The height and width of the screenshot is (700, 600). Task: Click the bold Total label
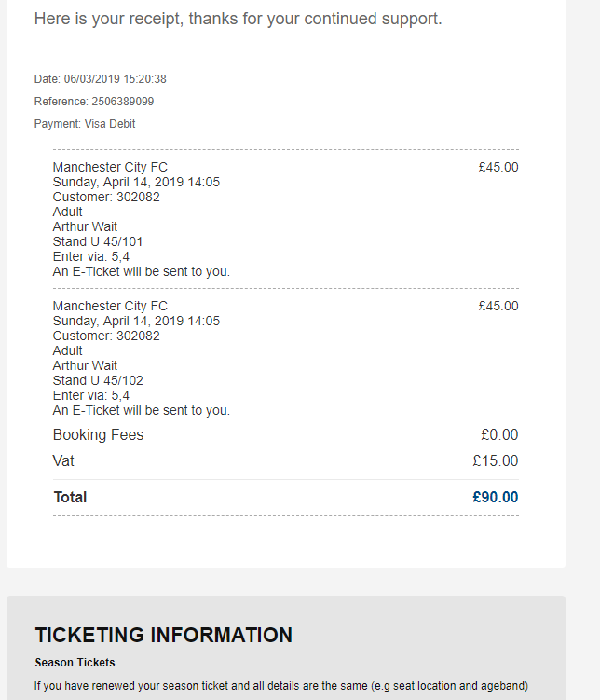(70, 498)
